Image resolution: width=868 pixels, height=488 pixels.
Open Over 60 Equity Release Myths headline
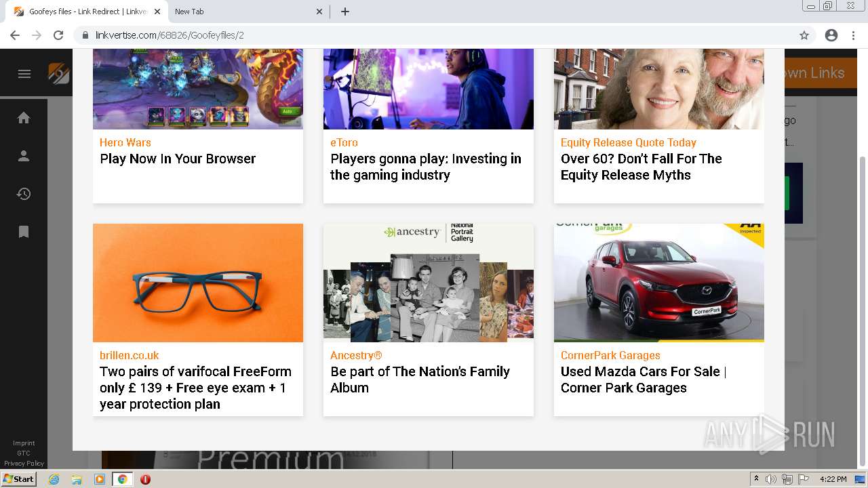tap(642, 167)
